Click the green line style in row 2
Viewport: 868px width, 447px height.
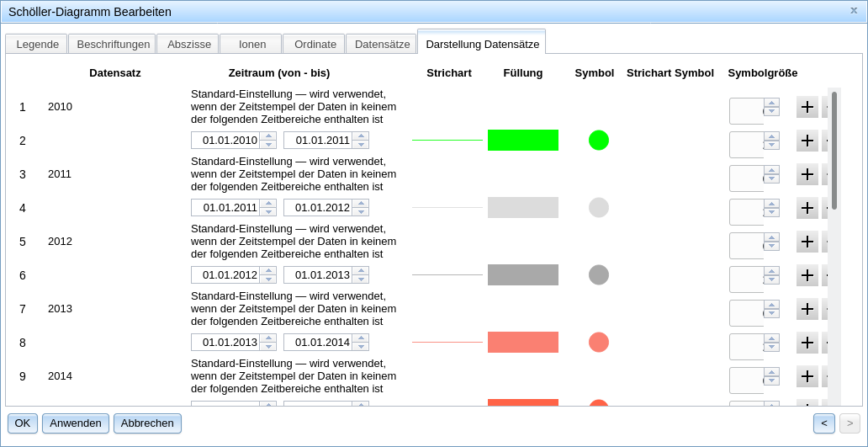coord(447,141)
